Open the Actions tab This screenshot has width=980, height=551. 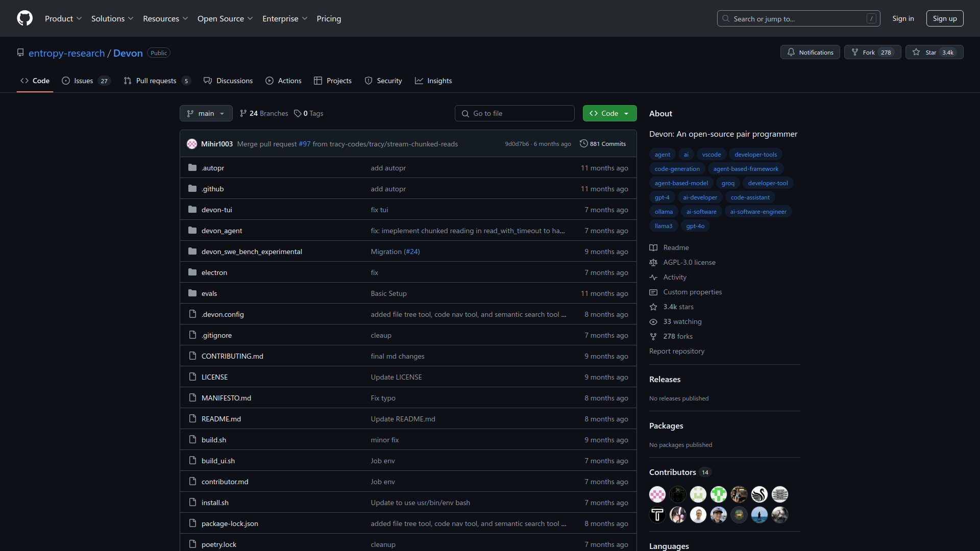[284, 81]
